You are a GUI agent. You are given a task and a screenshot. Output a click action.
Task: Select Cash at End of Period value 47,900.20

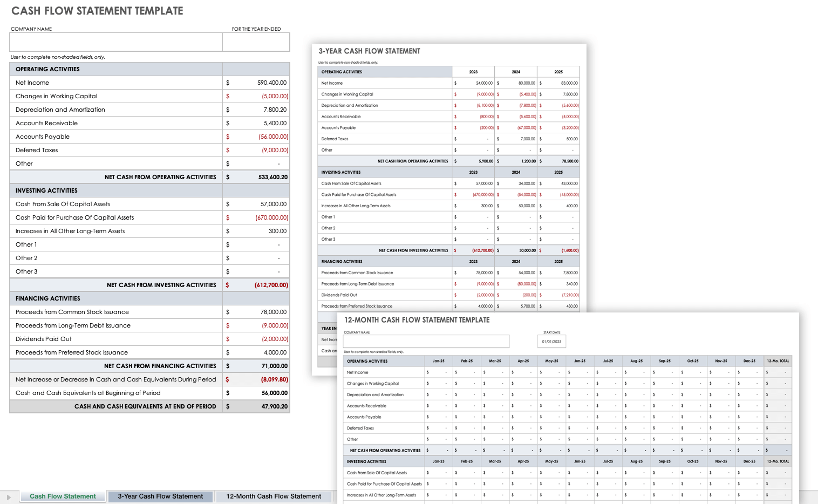pos(275,406)
